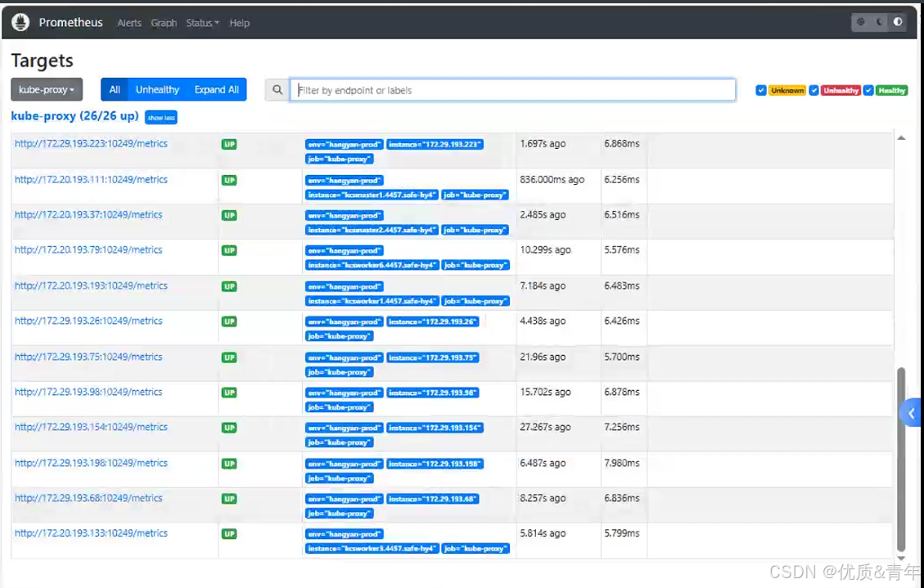Click the targets table vertical scrollbar thumb

[901, 459]
